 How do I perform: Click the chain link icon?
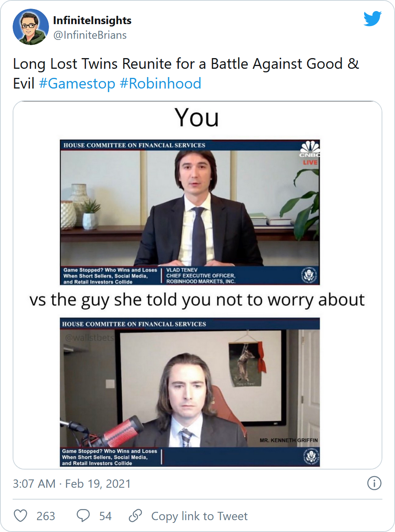click(135, 516)
